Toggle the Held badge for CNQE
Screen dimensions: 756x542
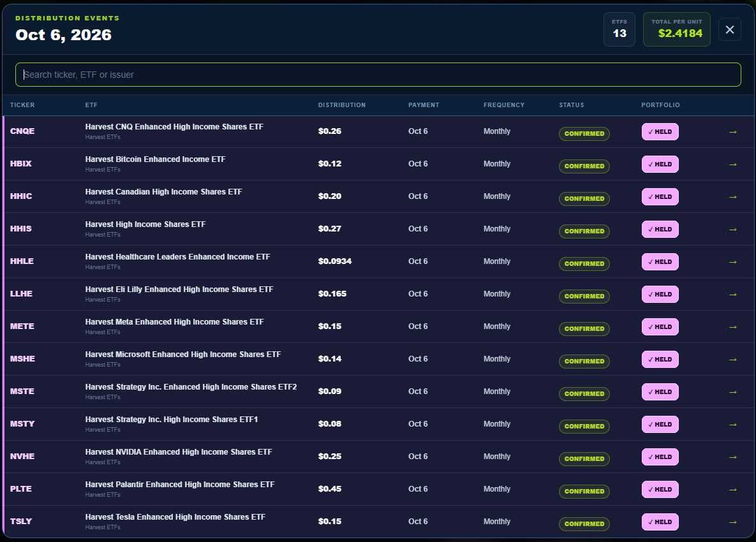pos(660,131)
